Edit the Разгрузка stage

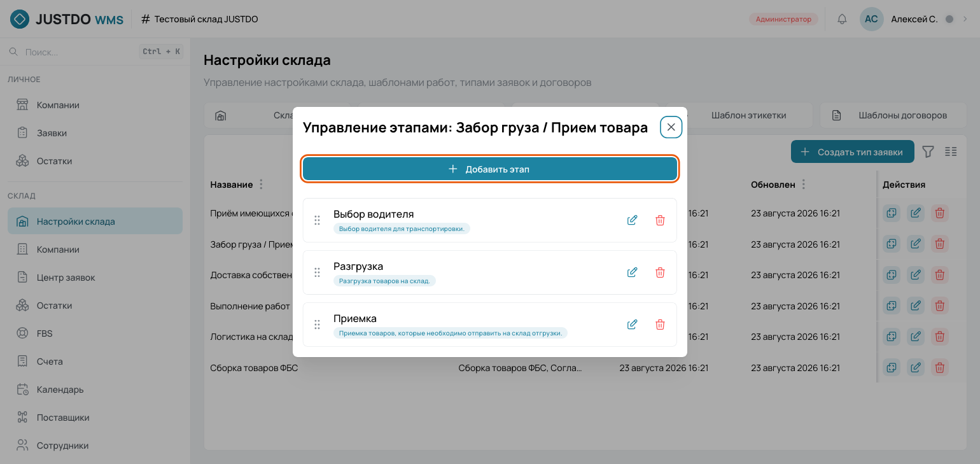pos(632,272)
